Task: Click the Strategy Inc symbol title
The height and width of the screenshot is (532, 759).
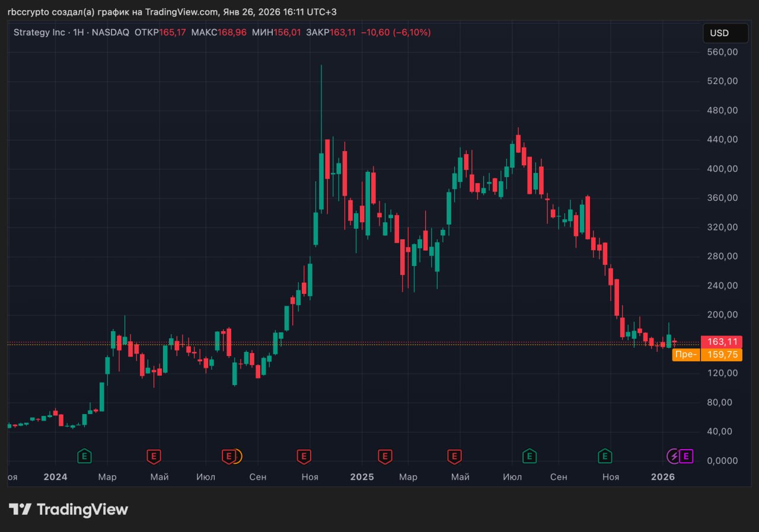Action: point(39,33)
